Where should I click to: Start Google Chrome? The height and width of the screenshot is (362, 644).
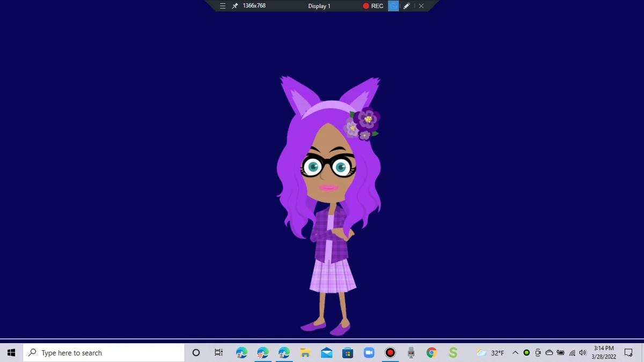431,353
